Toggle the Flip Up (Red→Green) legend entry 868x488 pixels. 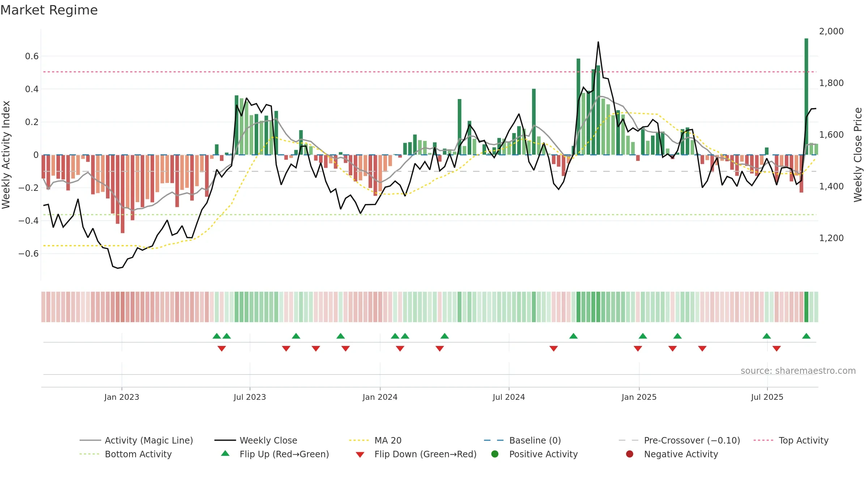click(x=275, y=454)
